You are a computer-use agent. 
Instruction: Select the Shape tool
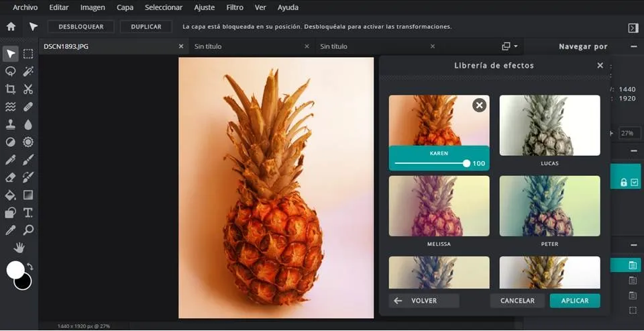[x=11, y=213]
